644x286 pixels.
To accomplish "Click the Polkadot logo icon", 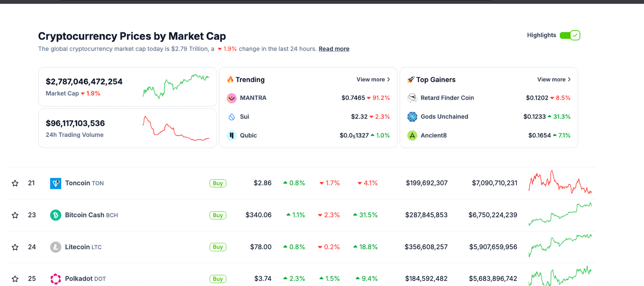I will pos(55,278).
